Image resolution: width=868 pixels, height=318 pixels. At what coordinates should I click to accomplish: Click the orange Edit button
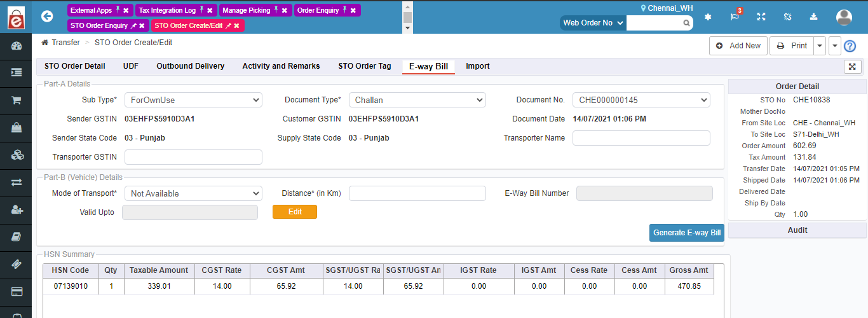tap(295, 212)
